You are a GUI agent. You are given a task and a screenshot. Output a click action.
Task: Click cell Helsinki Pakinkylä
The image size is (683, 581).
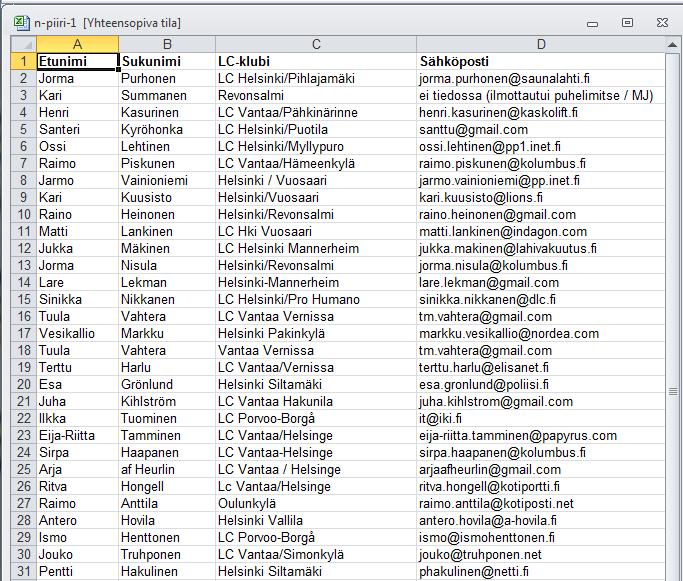(316, 333)
